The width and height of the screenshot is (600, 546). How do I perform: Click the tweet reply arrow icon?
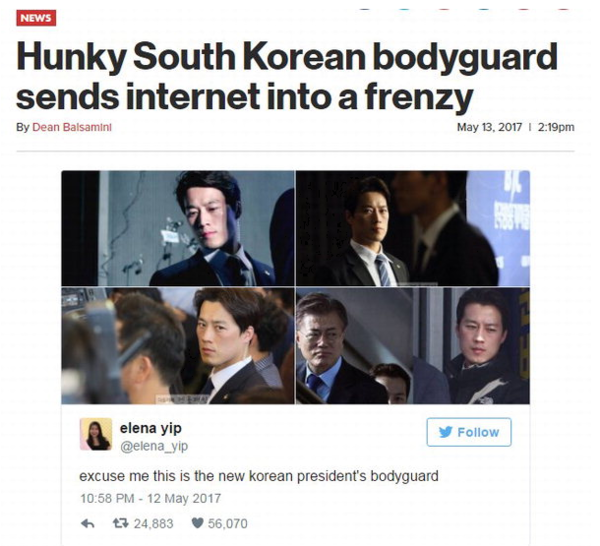(88, 523)
